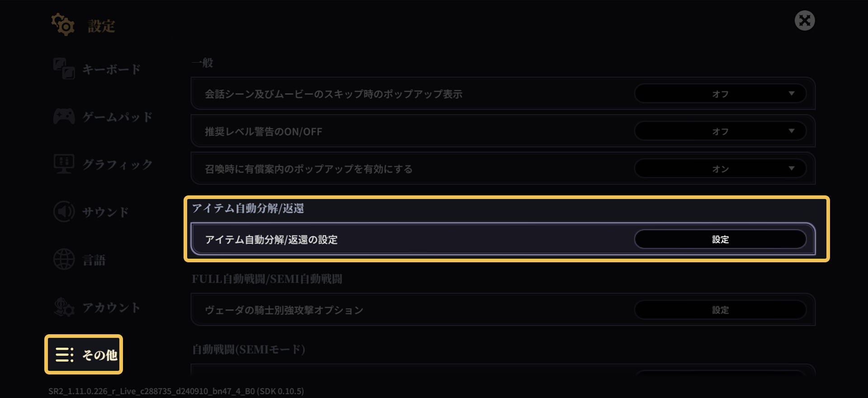Select the アイテム自動分解/返還の設定 row
Image resolution: width=868 pixels, height=398 pixels.
503,239
